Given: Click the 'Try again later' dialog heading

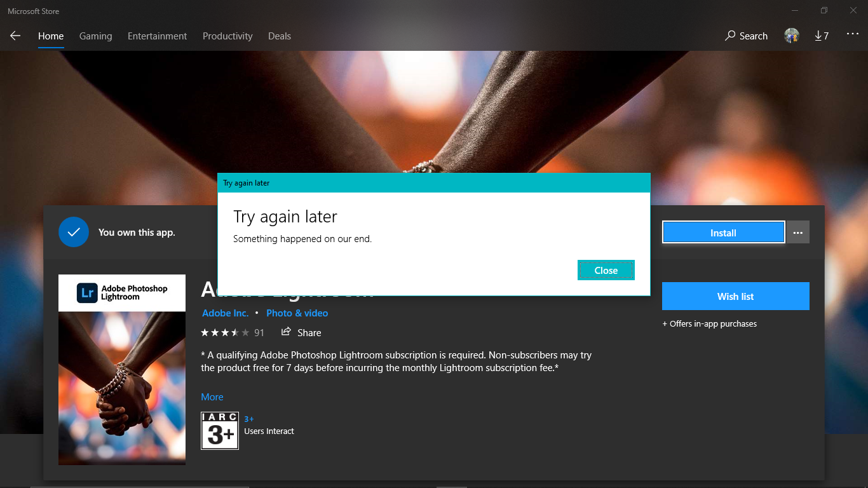Looking at the screenshot, I should pyautogui.click(x=285, y=217).
